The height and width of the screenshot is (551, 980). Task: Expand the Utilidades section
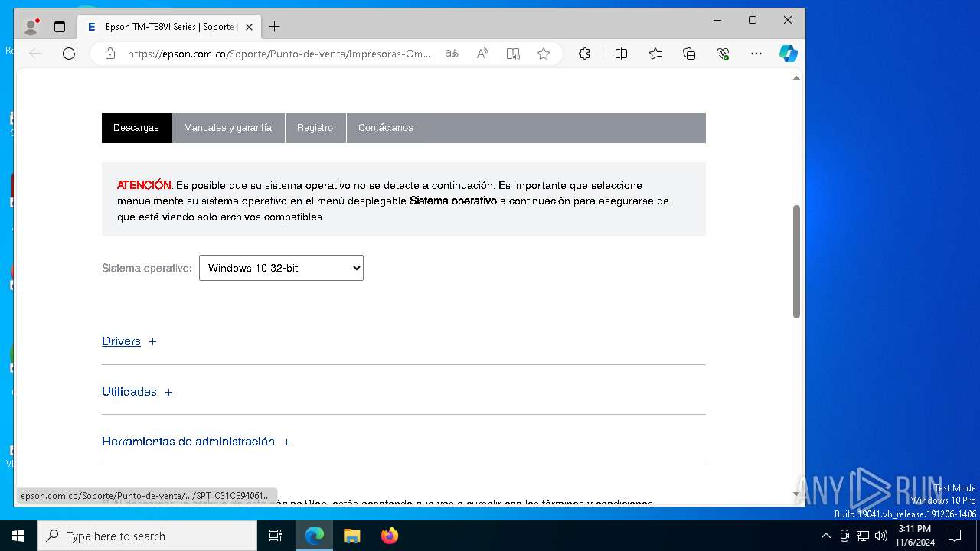(x=137, y=392)
